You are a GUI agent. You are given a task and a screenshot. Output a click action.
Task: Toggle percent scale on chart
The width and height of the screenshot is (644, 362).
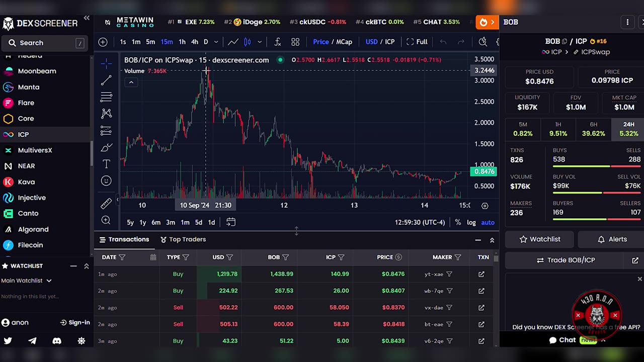pos(458,222)
